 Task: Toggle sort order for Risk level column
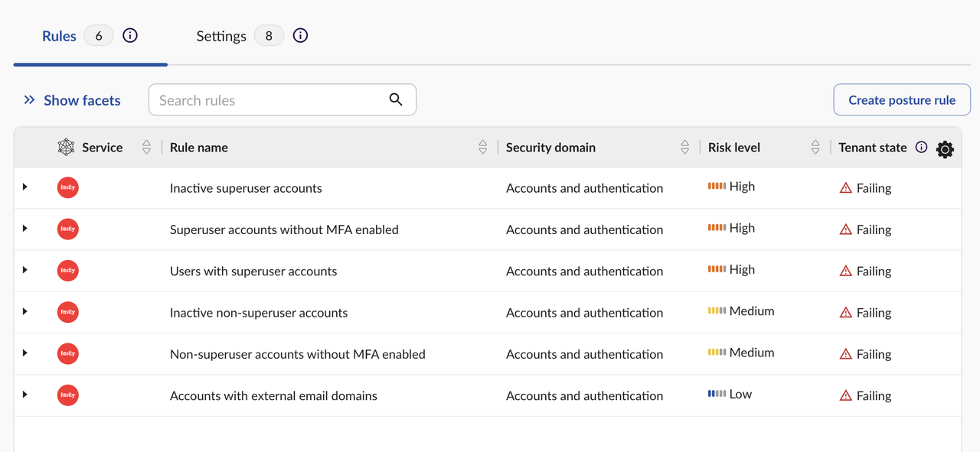815,148
